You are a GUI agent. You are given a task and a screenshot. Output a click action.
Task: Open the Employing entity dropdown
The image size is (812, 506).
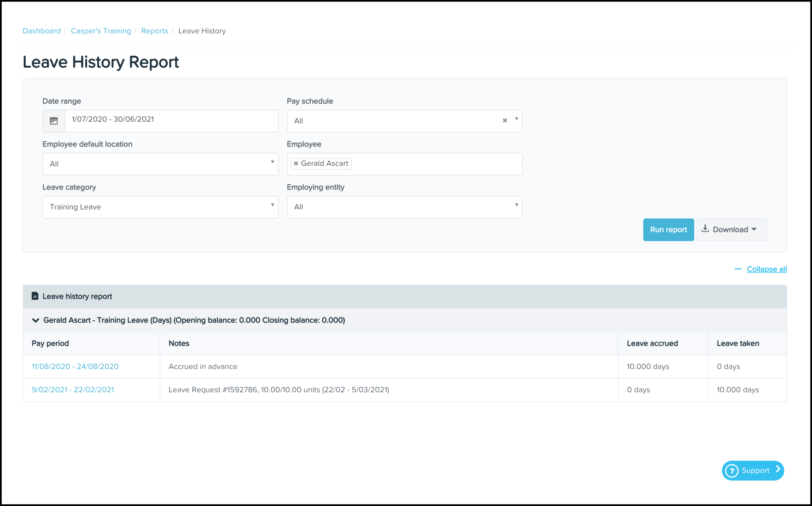[404, 207]
